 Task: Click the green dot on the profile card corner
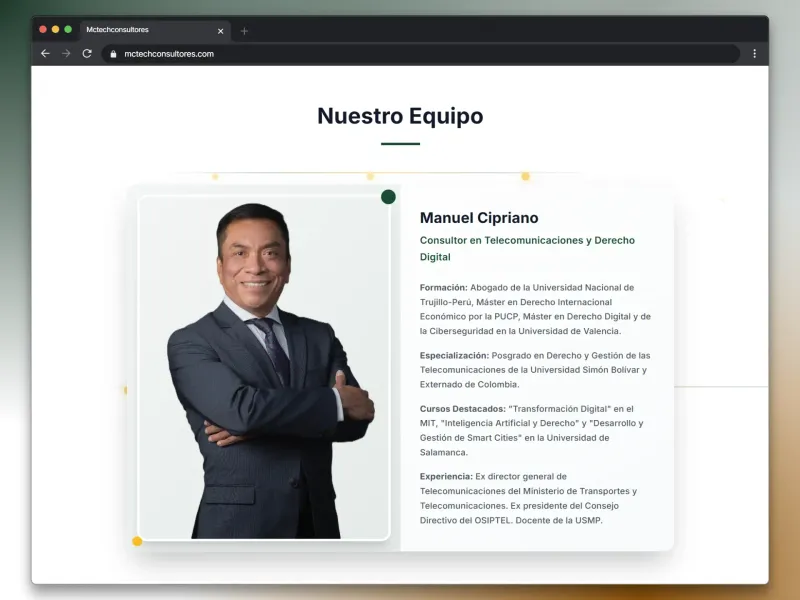(x=389, y=197)
